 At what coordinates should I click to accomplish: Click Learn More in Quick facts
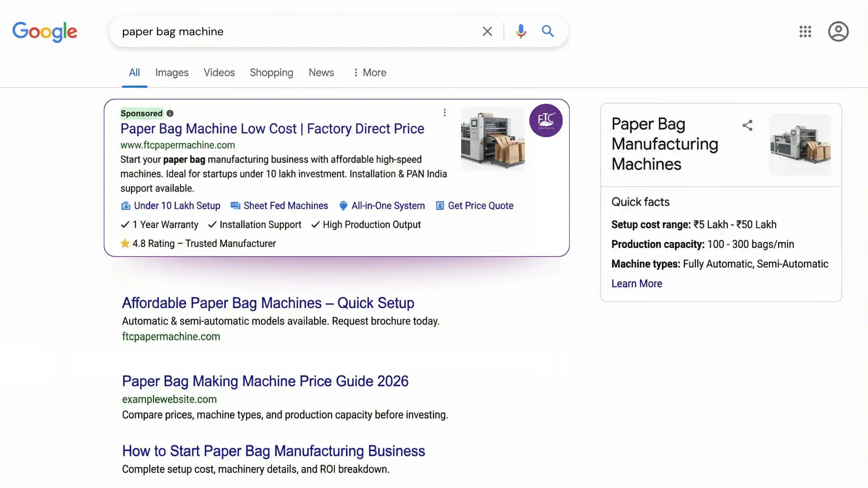click(636, 284)
